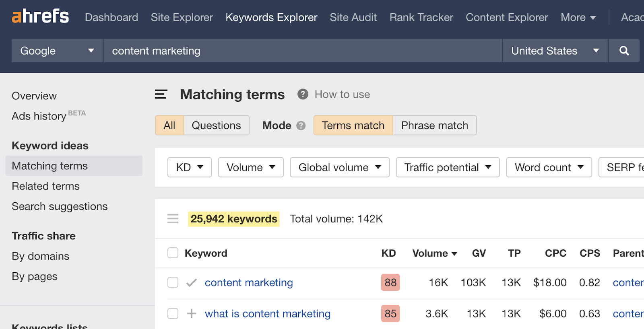Open the United States country dropdown
This screenshot has height=329, width=644.
[555, 51]
